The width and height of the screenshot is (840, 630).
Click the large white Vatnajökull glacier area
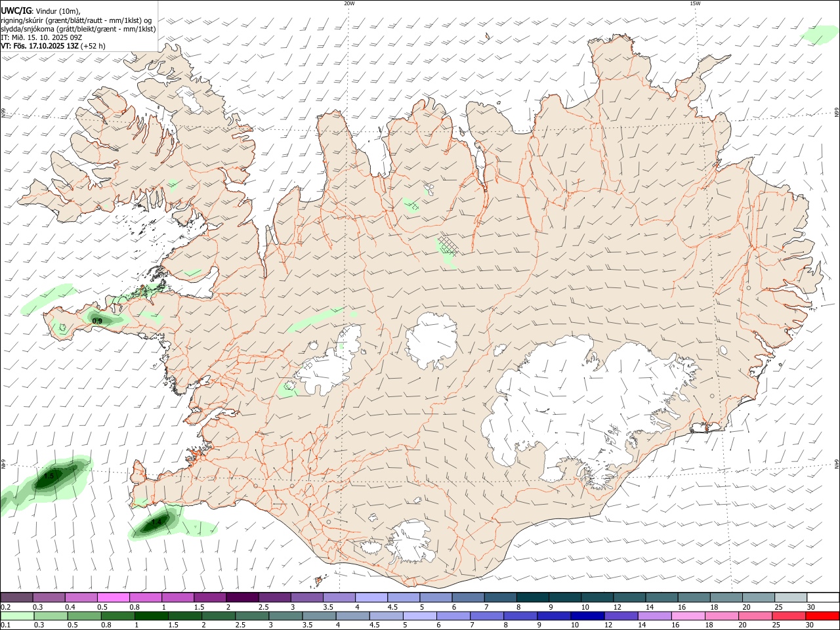[577, 407]
